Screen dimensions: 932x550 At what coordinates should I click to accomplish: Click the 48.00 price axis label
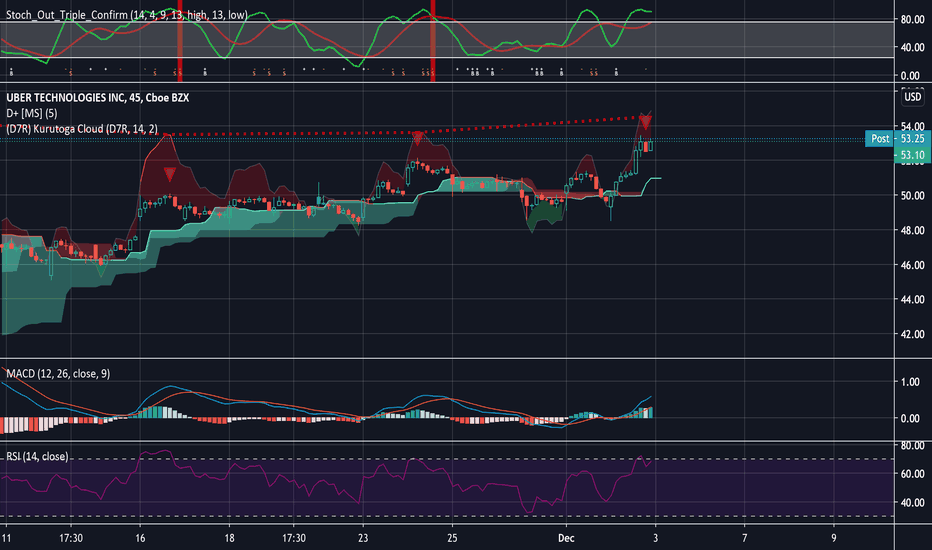click(912, 230)
